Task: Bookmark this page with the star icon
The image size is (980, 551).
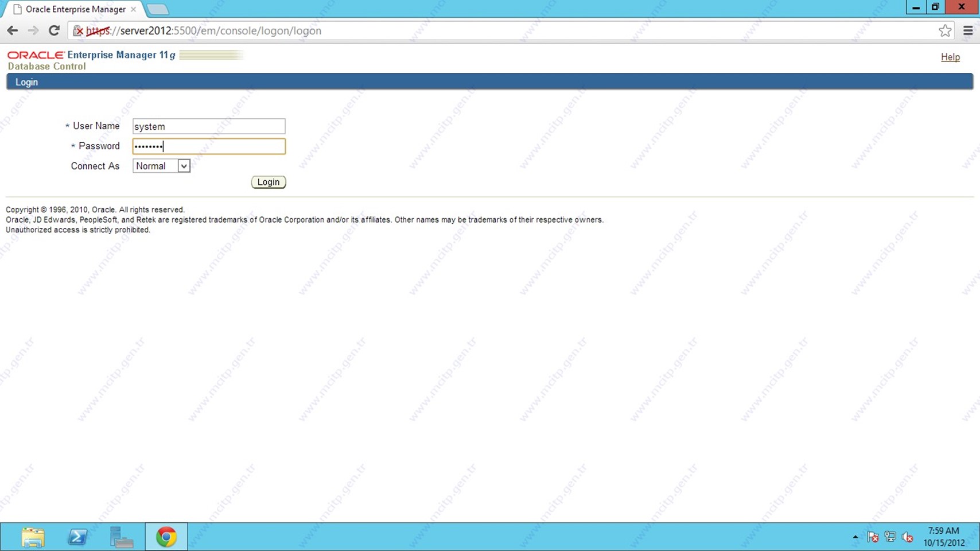Action: coord(945,30)
